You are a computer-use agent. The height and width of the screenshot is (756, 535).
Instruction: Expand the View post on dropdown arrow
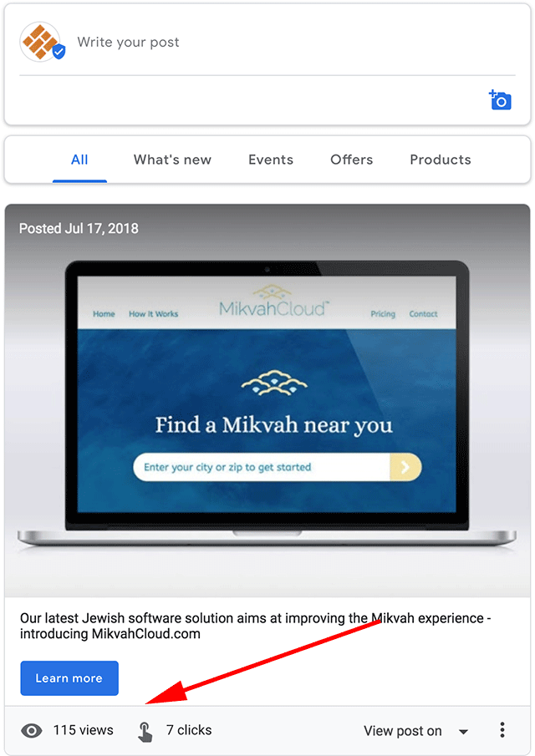click(464, 732)
